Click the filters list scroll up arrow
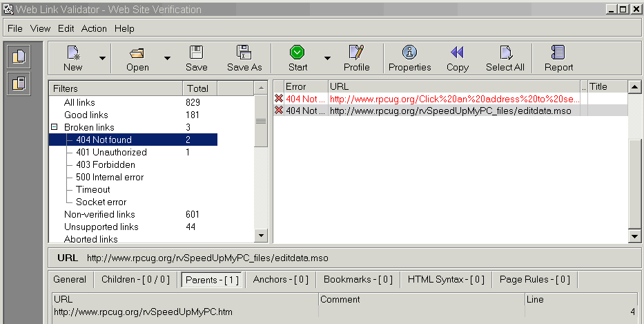Screen dimensions: 644x324 click(x=261, y=88)
